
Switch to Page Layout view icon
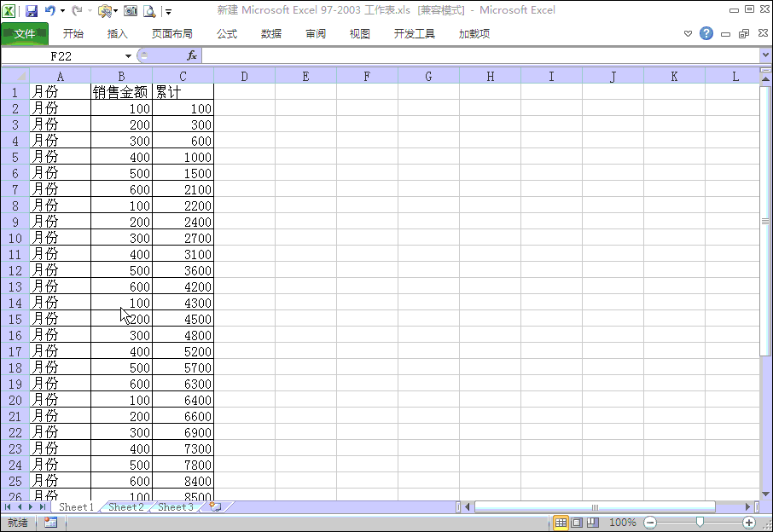(x=577, y=523)
